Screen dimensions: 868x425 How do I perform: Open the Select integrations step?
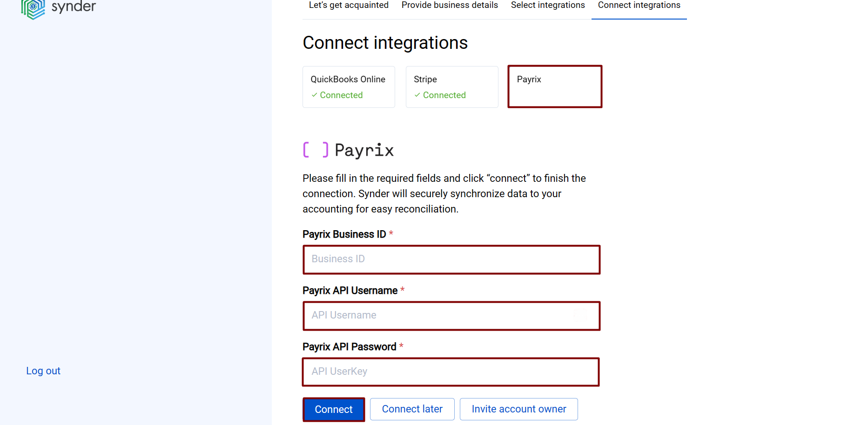pos(548,5)
